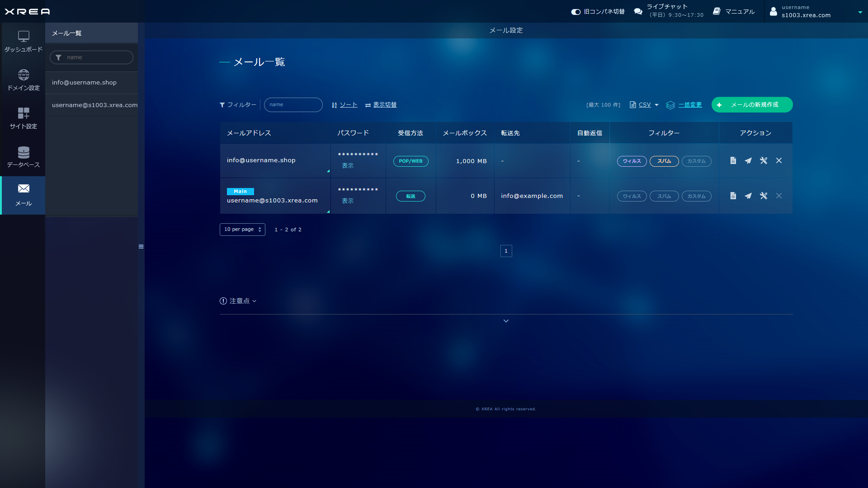
Task: Click the bulk change link
Action: (690, 105)
